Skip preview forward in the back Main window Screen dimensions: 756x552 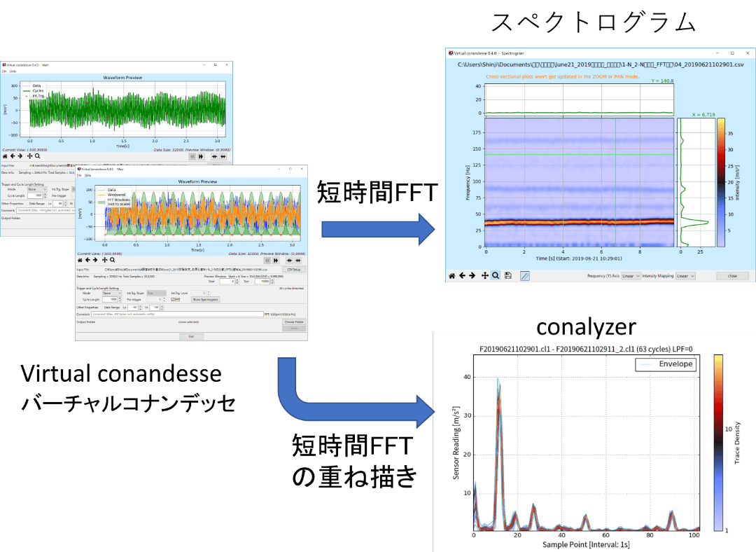coord(201,157)
